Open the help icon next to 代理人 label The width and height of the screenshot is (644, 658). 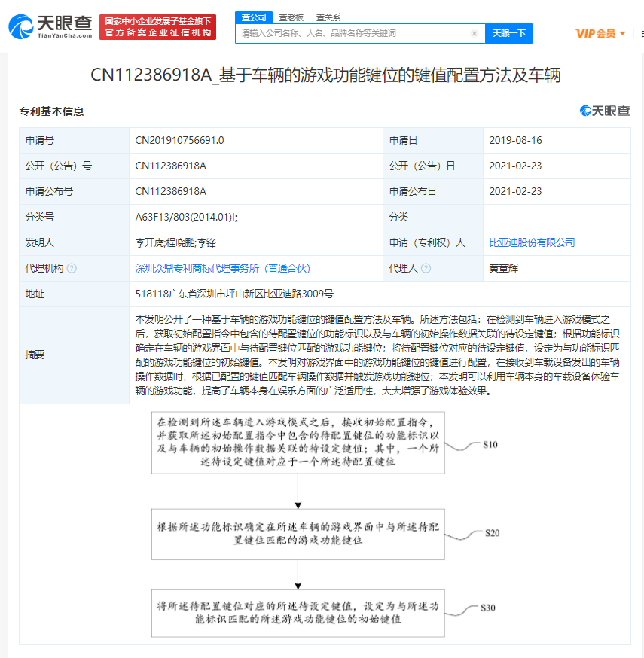428,267
